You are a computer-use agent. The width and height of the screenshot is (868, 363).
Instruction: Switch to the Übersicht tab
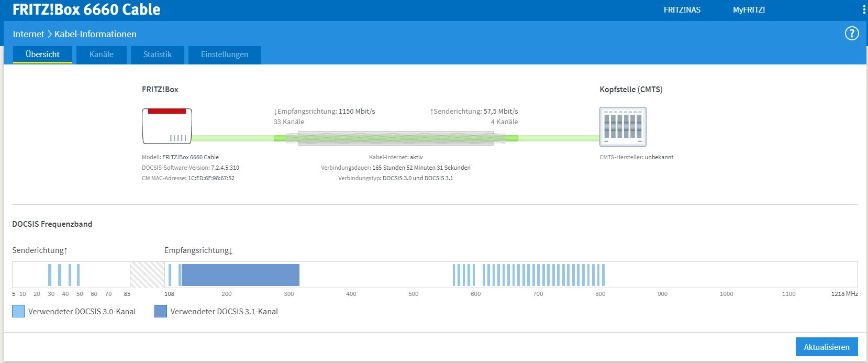pos(42,54)
